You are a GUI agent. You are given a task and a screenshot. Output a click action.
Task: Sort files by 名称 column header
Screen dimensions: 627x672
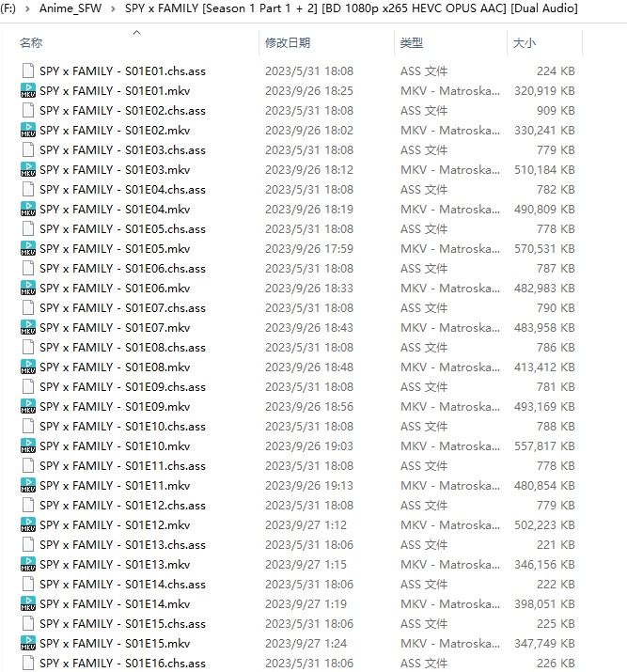click(31, 43)
